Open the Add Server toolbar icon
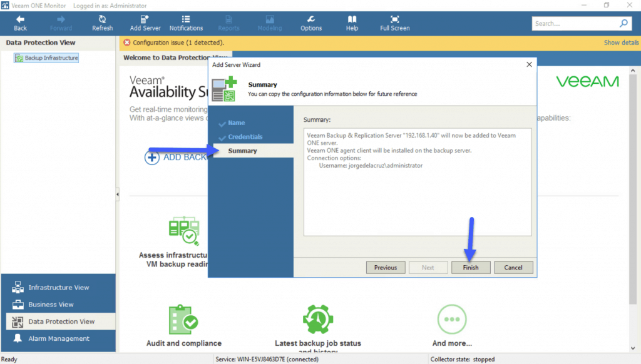641x364 pixels. tap(145, 20)
